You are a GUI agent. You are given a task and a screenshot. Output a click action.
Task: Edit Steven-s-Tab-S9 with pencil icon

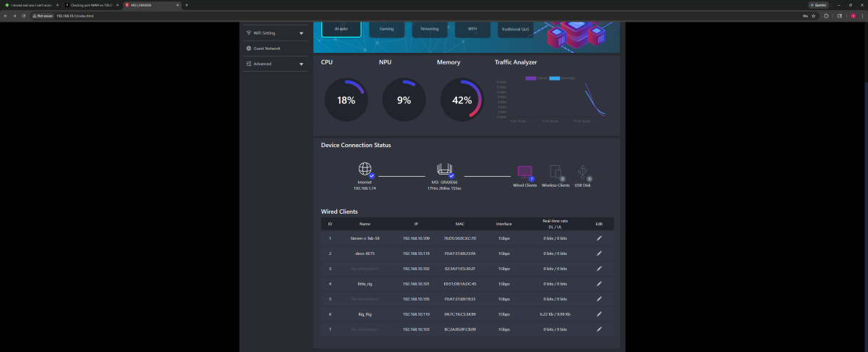(x=599, y=238)
